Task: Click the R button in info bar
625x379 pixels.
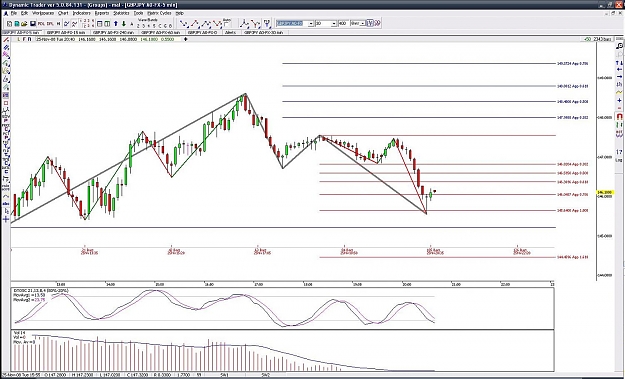Action: 29,39
